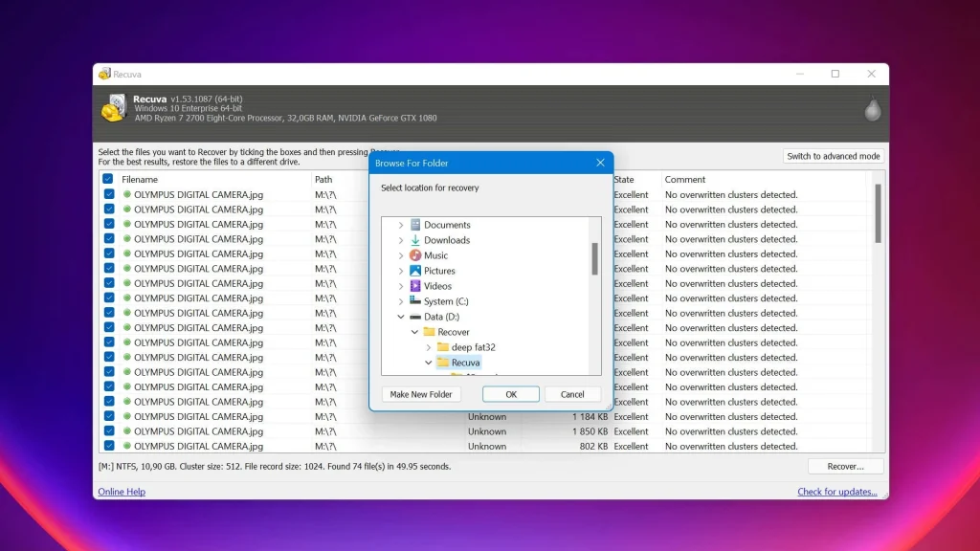Select the Documents folder icon
The width and height of the screenshot is (980, 551).
coord(415,224)
